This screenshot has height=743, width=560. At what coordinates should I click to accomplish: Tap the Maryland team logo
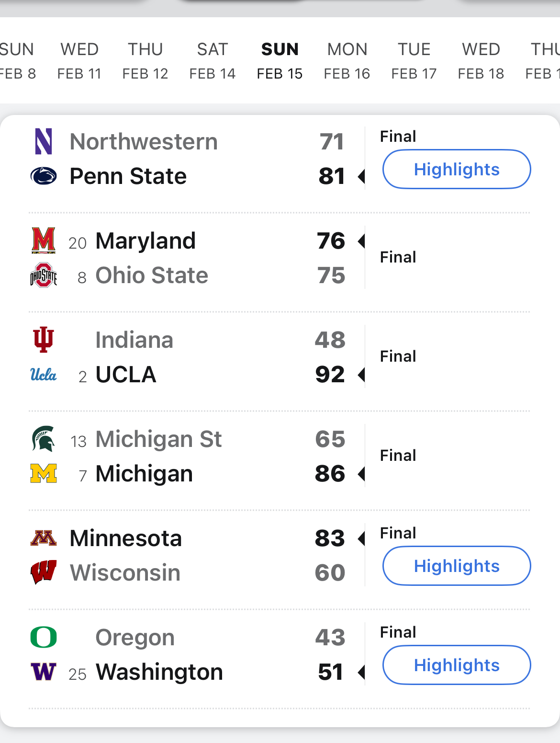44,240
